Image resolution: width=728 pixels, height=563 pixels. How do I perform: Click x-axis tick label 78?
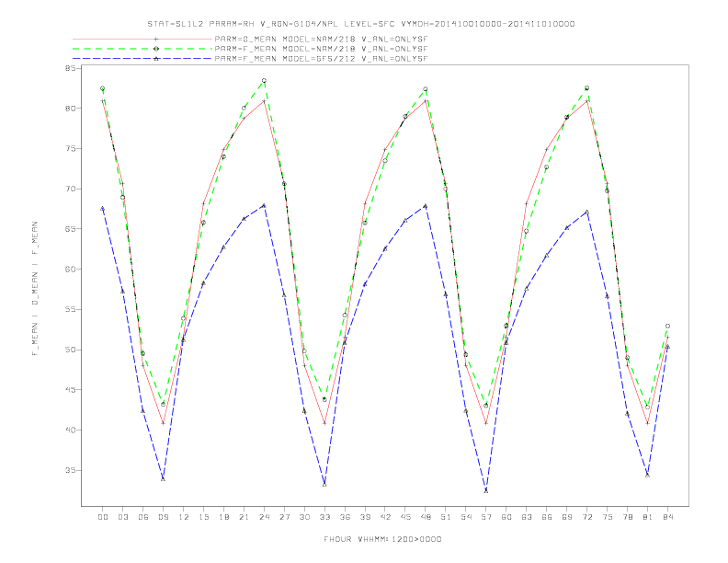pos(628,517)
